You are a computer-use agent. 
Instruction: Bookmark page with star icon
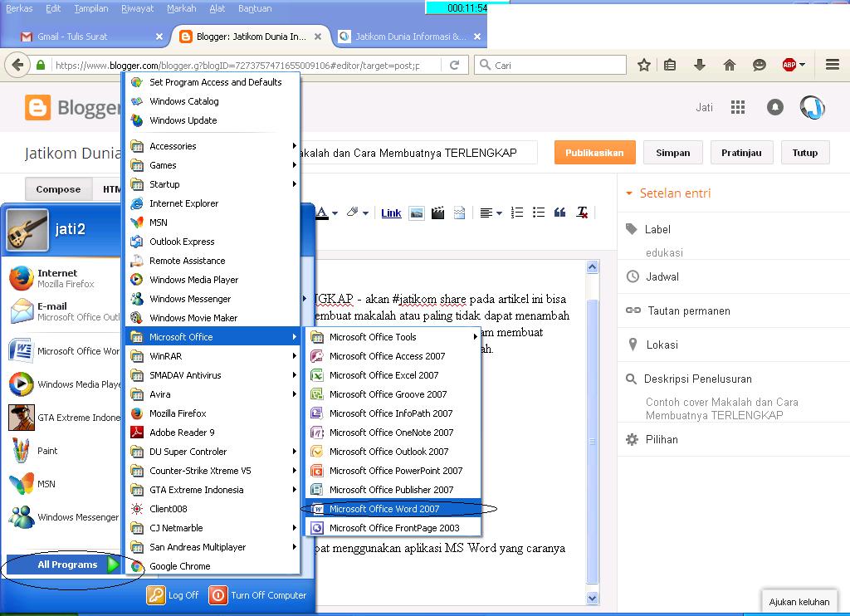point(644,65)
